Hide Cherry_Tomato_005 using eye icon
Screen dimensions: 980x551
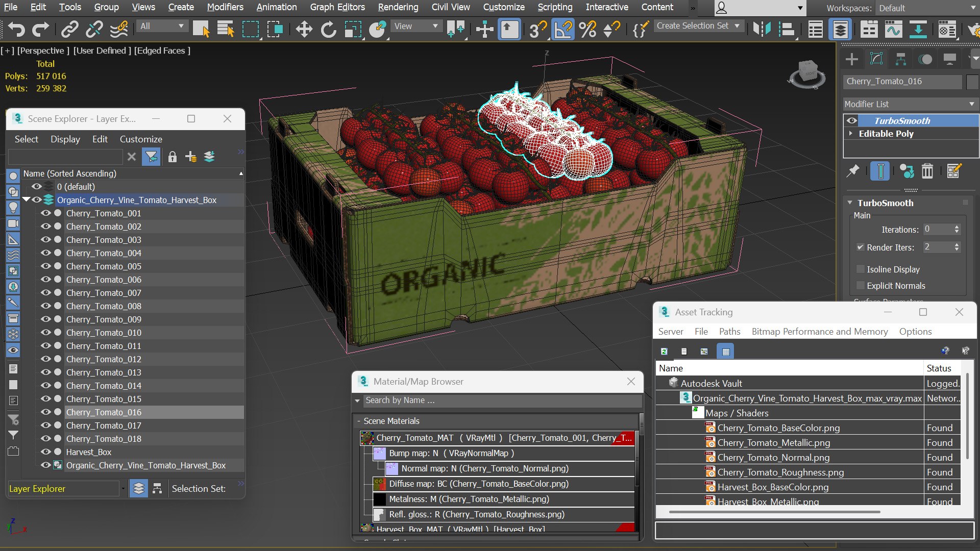pyautogui.click(x=46, y=266)
